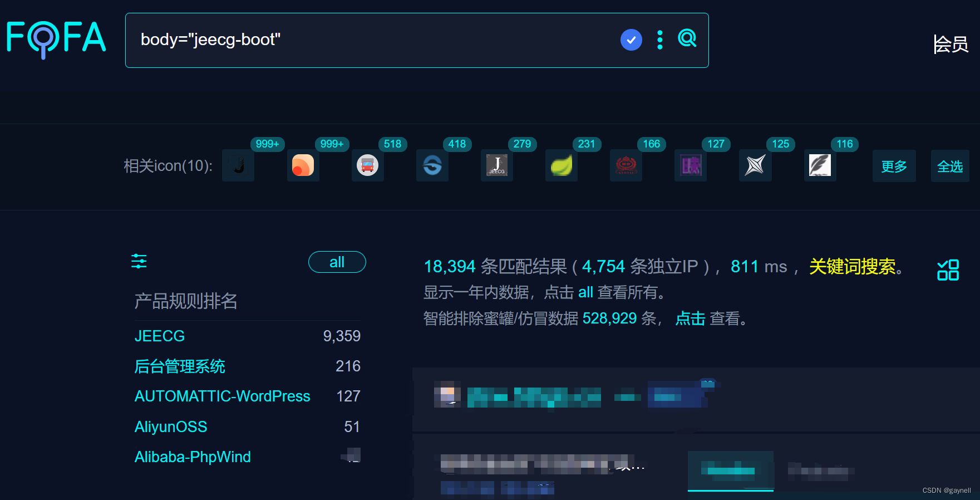
Task: Select the blue S icon with 418 badge
Action: (x=432, y=165)
